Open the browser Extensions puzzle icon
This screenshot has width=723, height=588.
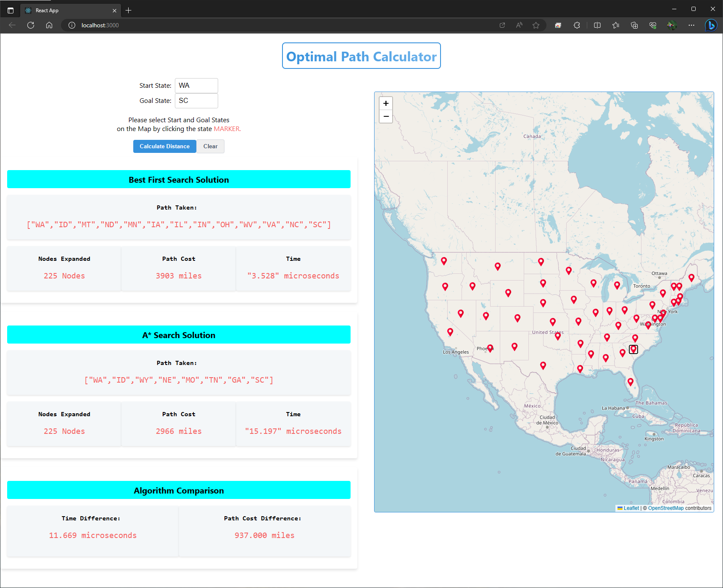coord(577,25)
